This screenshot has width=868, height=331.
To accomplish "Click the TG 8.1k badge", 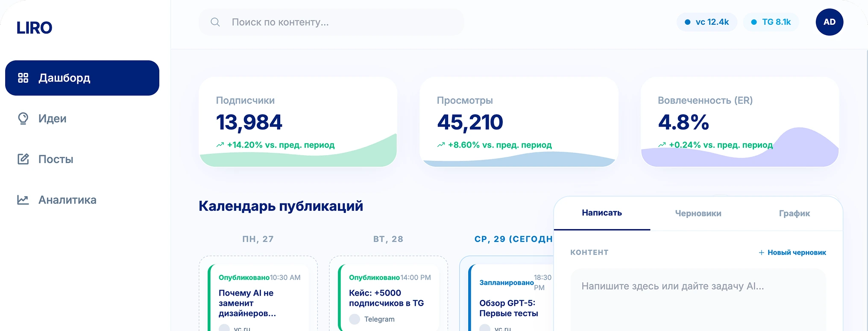I will [x=771, y=22].
